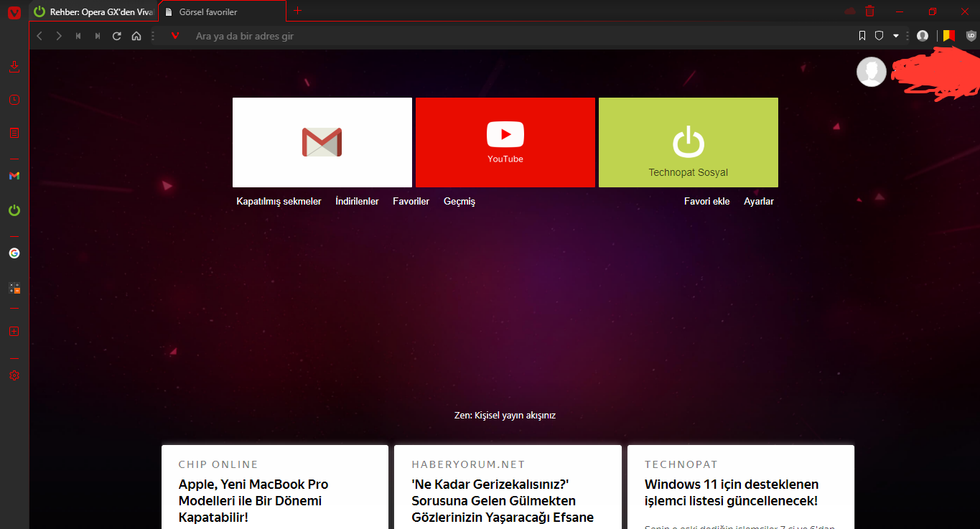Click the CHIP ONLINE source label

218,464
